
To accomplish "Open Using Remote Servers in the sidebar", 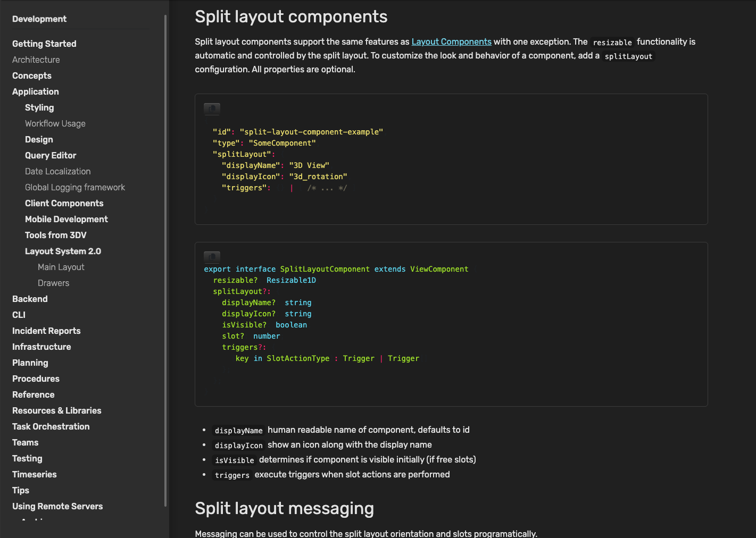I will [57, 506].
